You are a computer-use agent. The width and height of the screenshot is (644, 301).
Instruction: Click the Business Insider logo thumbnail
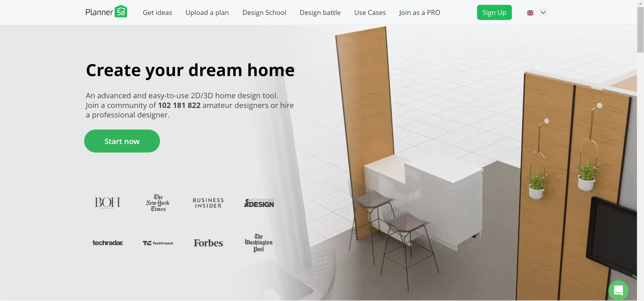pyautogui.click(x=208, y=202)
